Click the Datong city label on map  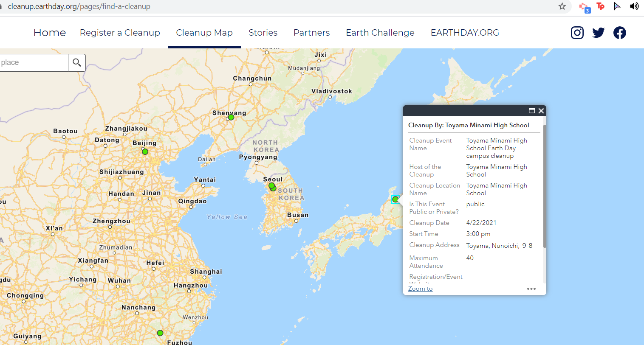107,140
